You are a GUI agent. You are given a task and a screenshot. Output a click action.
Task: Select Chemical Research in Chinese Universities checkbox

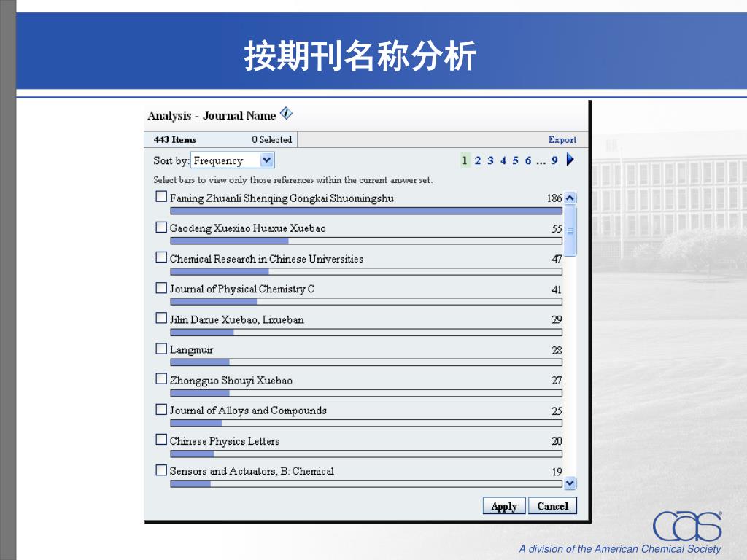(161, 257)
